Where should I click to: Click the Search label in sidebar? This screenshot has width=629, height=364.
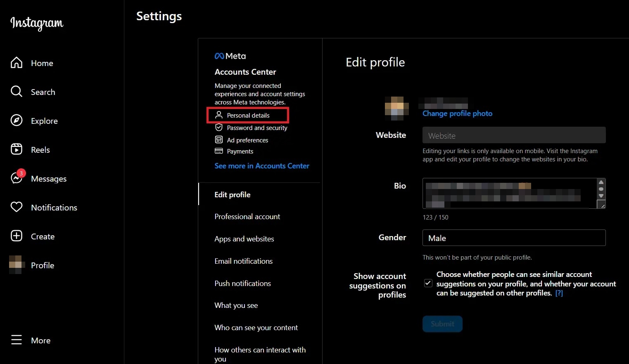click(x=43, y=92)
